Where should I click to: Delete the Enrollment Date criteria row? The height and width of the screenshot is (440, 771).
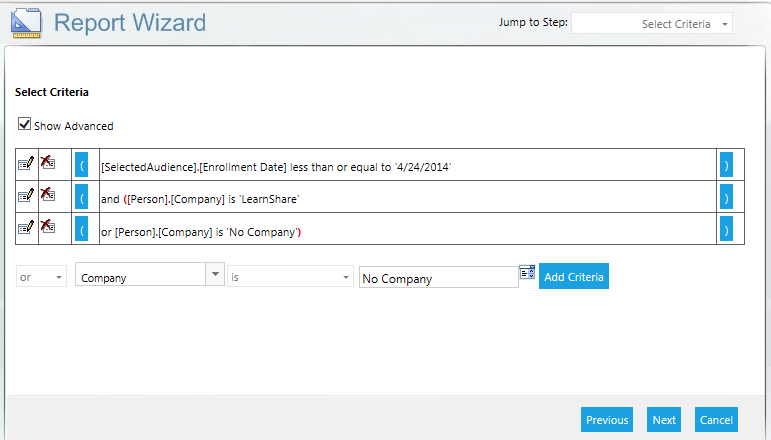point(47,164)
